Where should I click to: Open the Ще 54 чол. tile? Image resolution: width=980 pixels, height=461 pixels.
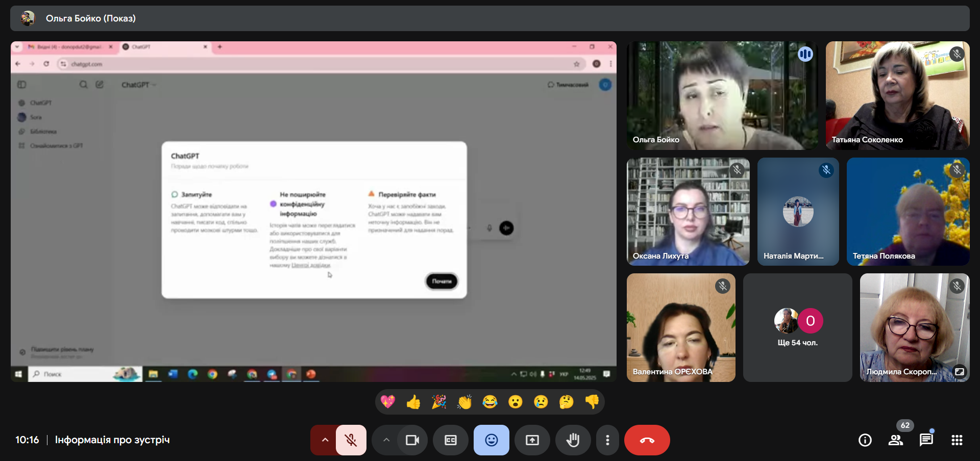[798, 327]
